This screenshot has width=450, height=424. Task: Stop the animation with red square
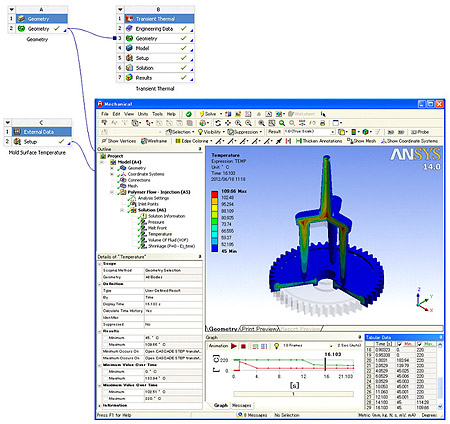(x=243, y=346)
